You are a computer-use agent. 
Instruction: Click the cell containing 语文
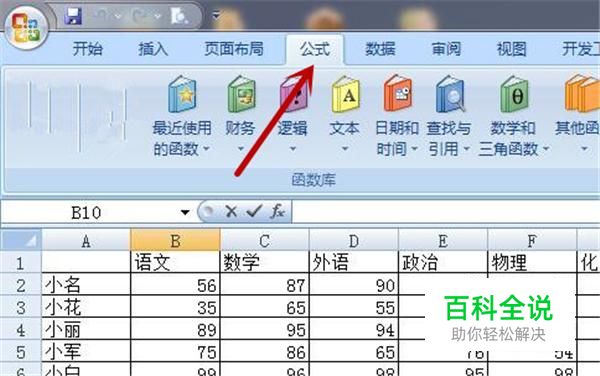[175, 263]
